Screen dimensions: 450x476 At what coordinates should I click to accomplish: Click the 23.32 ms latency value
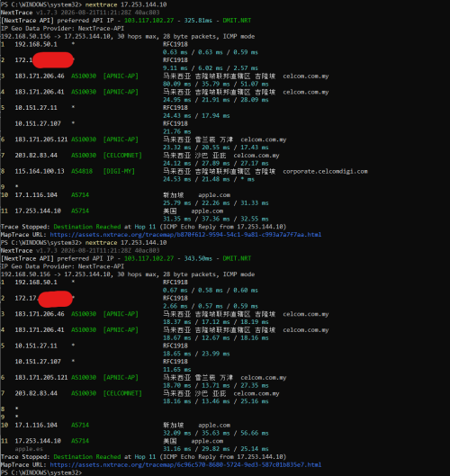(x=177, y=148)
